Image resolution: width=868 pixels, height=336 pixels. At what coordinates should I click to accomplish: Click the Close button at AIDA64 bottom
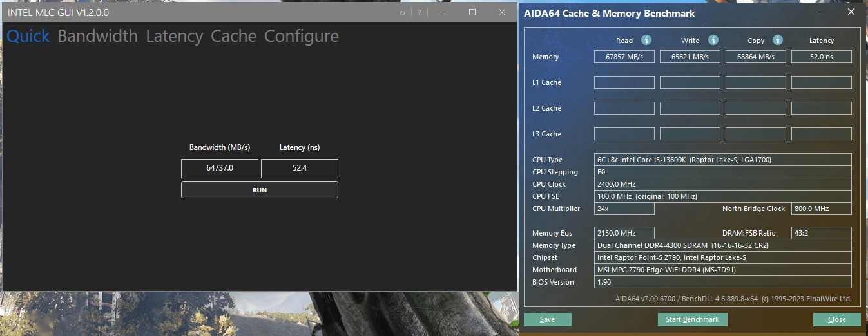(x=837, y=319)
